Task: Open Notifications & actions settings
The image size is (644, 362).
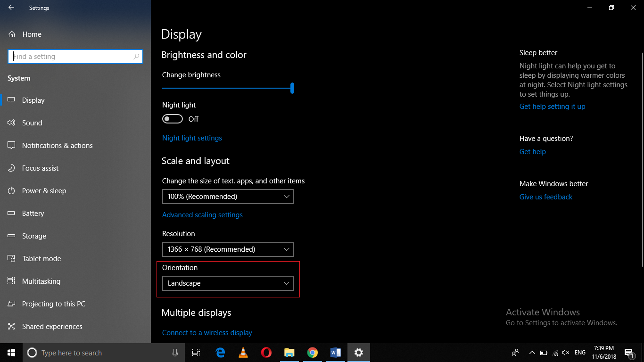Action: click(57, 145)
